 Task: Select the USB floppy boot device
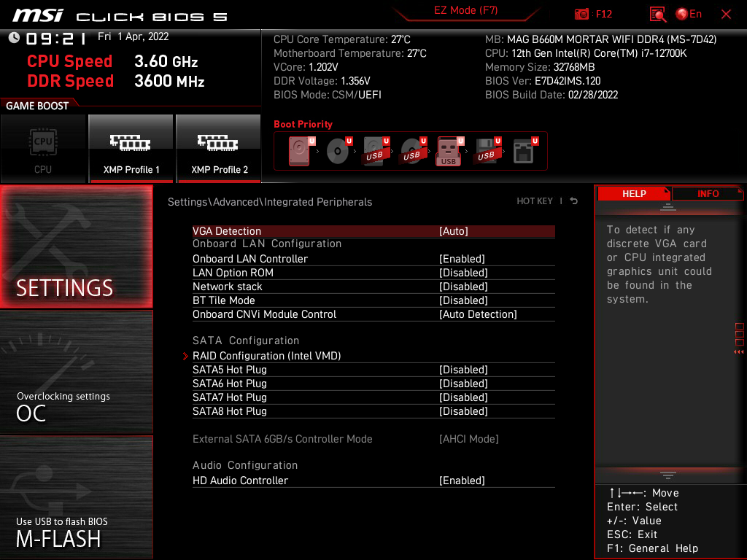pyautogui.click(x=487, y=150)
